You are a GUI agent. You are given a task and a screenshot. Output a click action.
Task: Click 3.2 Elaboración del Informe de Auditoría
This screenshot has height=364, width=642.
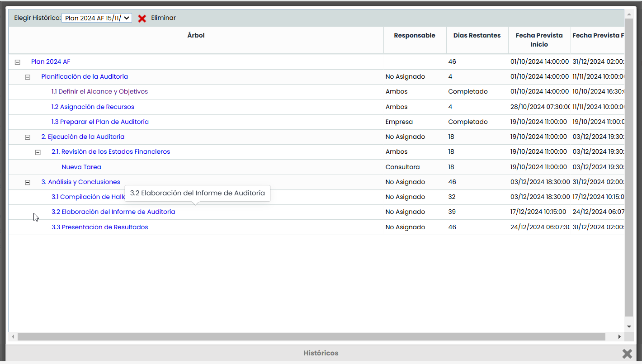pyautogui.click(x=113, y=212)
